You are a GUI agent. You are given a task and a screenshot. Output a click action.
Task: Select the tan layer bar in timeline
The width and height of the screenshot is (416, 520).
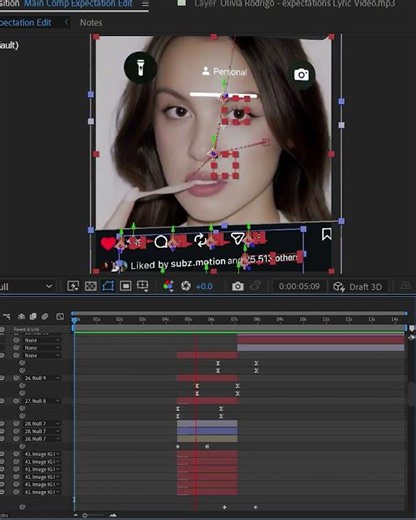tap(207, 439)
